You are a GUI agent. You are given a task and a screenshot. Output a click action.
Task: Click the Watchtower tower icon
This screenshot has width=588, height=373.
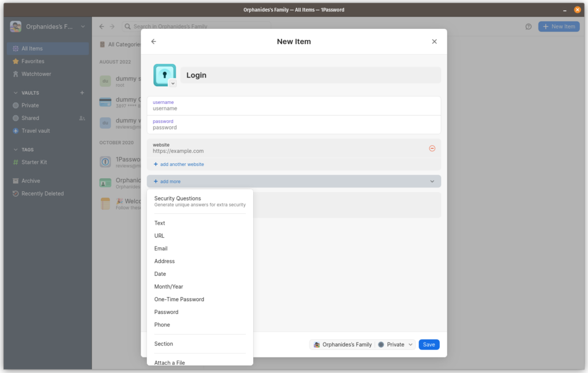[x=16, y=74]
